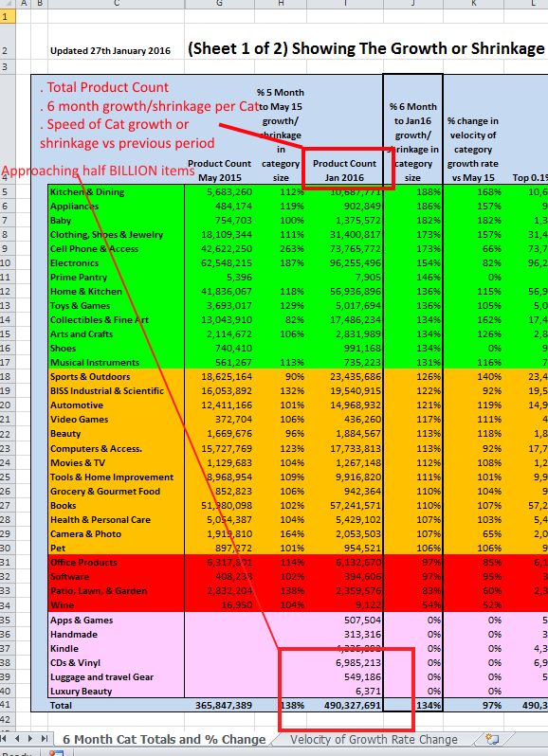
Task: Select the 6 Month Cat Totals tab
Action: (164, 739)
